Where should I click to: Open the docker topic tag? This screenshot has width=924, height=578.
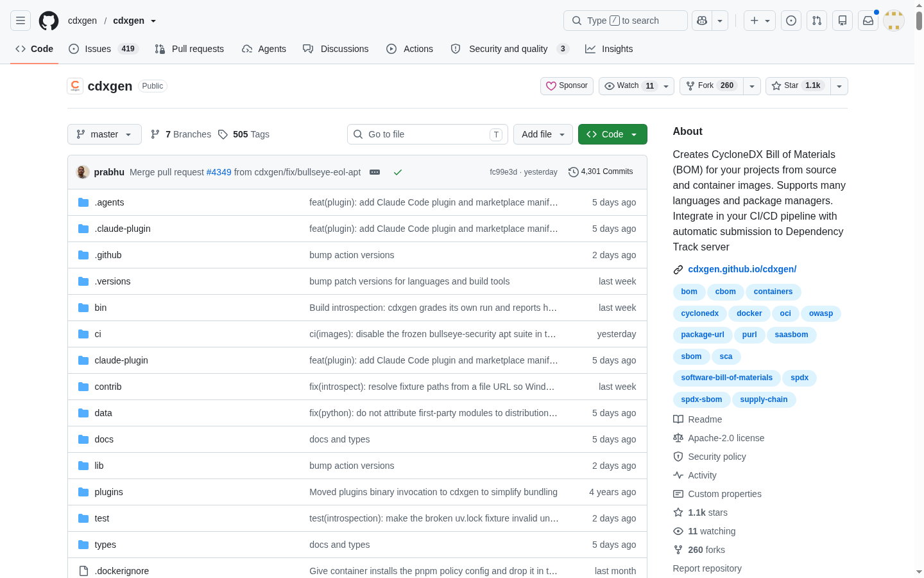[749, 313]
